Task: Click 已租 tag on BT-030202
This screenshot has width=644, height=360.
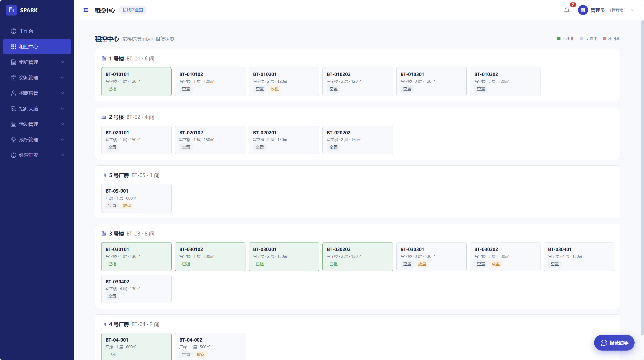Action: [333, 264]
